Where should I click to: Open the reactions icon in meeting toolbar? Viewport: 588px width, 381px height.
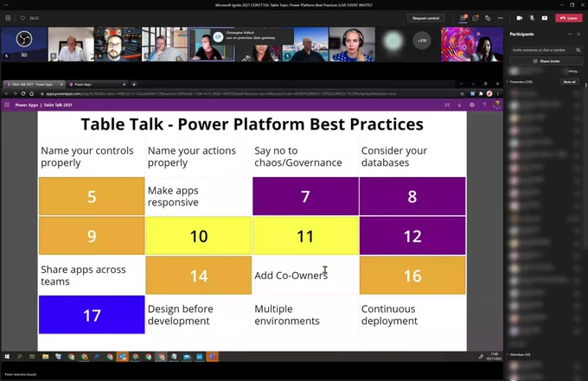tap(488, 18)
